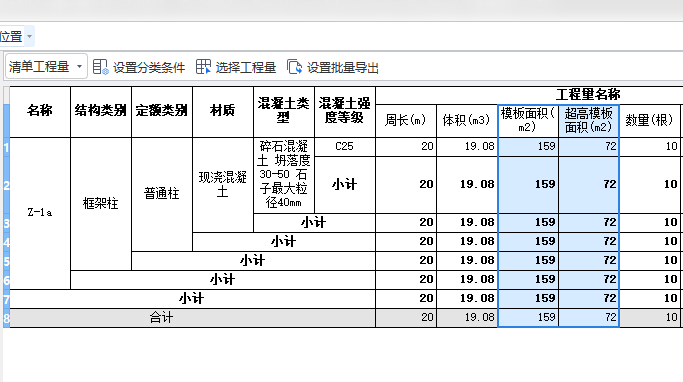Select the 体积(m3) column header

tap(467, 121)
